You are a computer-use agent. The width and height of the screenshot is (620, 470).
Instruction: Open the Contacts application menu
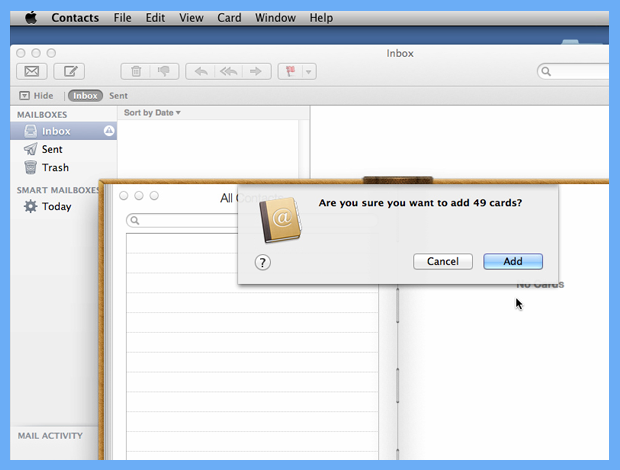[75, 18]
